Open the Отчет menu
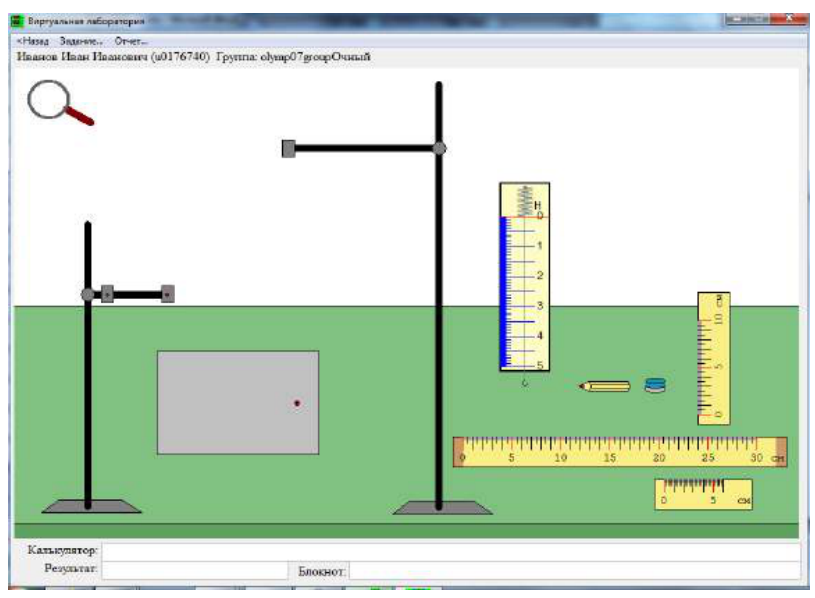The image size is (815, 598). 131,41
